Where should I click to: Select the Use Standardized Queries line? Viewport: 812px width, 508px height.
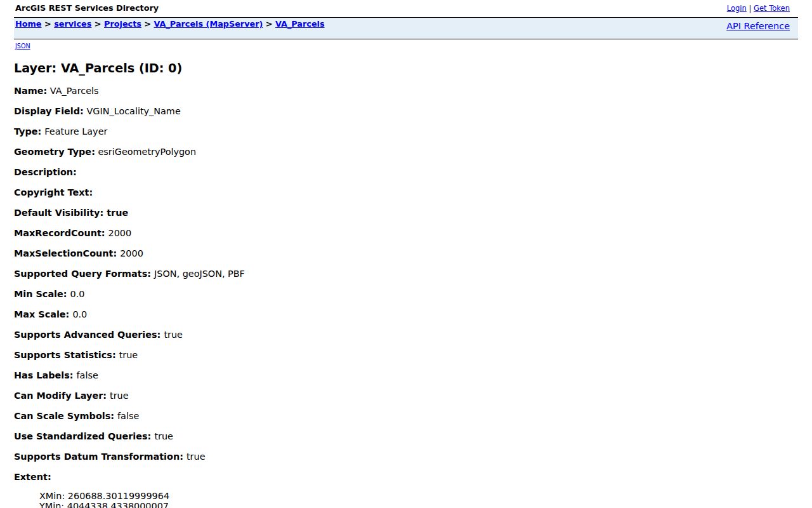(x=93, y=436)
